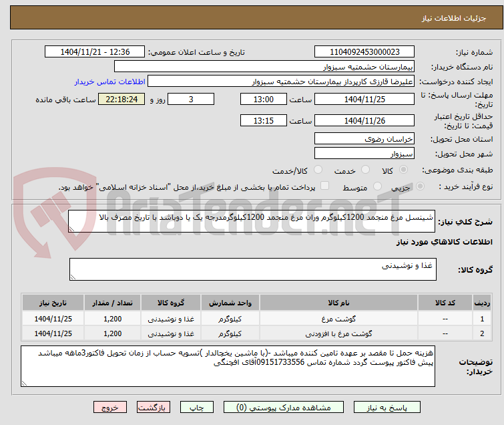Click delivery city field سبزوار
This screenshot has width=504, height=425.
pos(364,154)
